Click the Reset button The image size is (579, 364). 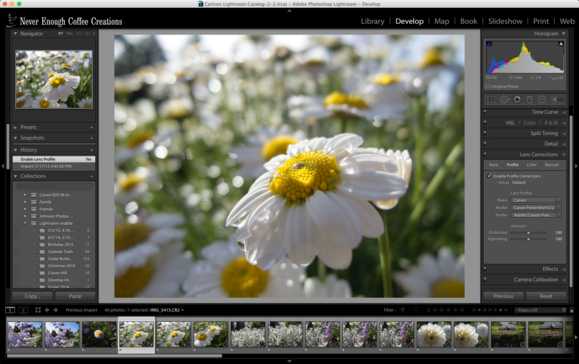point(546,296)
